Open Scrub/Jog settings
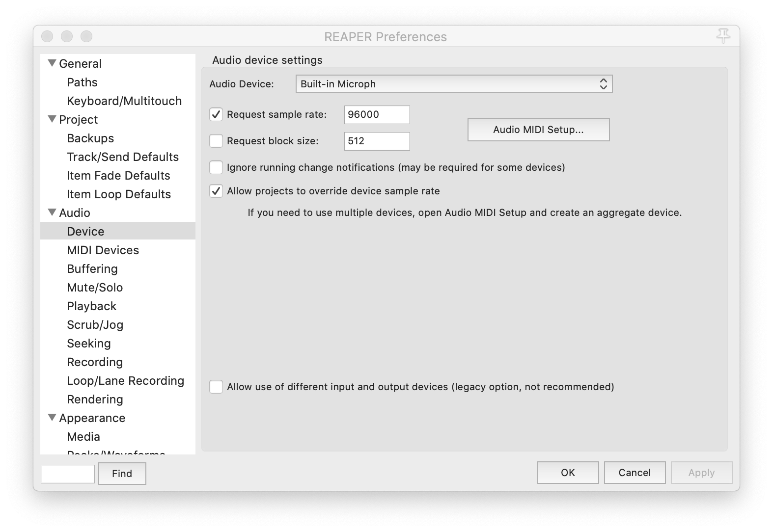Image resolution: width=773 pixels, height=532 pixels. click(x=95, y=325)
